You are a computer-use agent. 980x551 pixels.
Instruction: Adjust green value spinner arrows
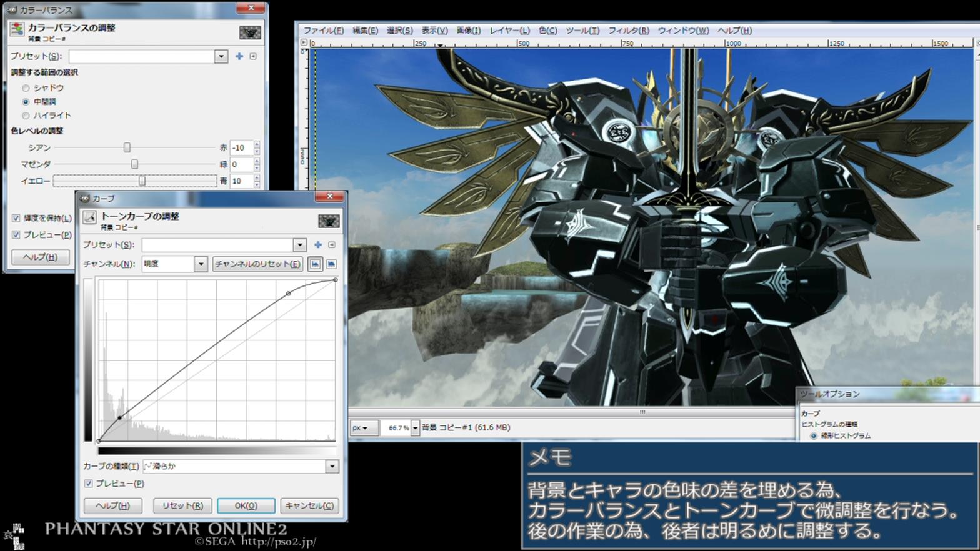click(x=257, y=164)
